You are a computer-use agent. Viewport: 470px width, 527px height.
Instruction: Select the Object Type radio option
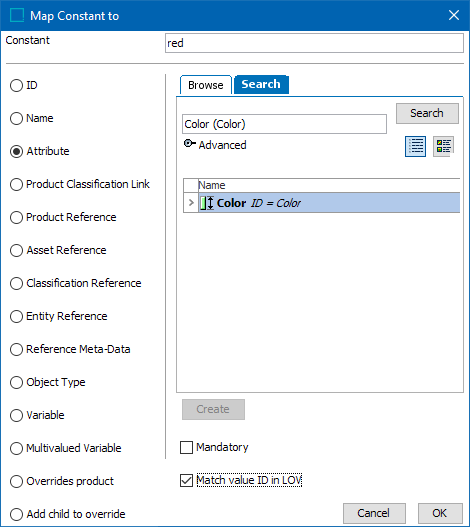coord(16,382)
